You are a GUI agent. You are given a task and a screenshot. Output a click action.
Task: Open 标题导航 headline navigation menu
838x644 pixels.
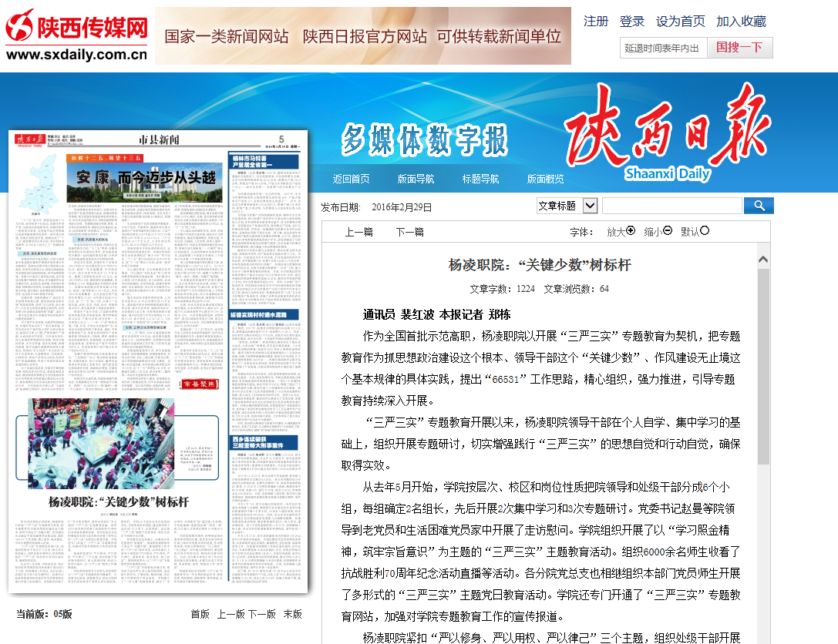[480, 179]
